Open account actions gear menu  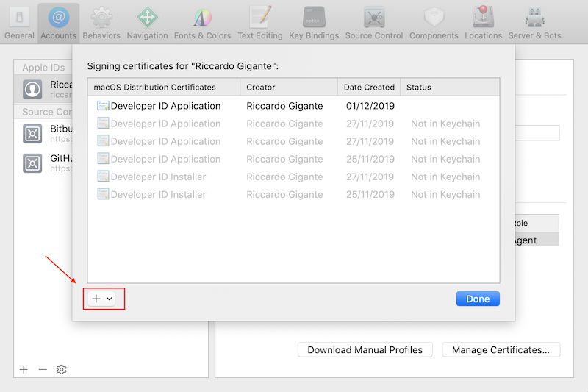coord(62,369)
